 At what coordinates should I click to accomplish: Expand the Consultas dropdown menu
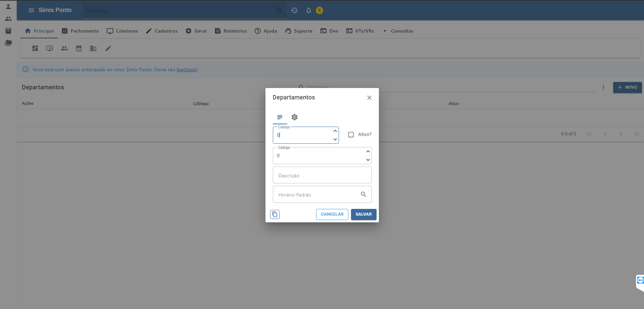click(398, 31)
